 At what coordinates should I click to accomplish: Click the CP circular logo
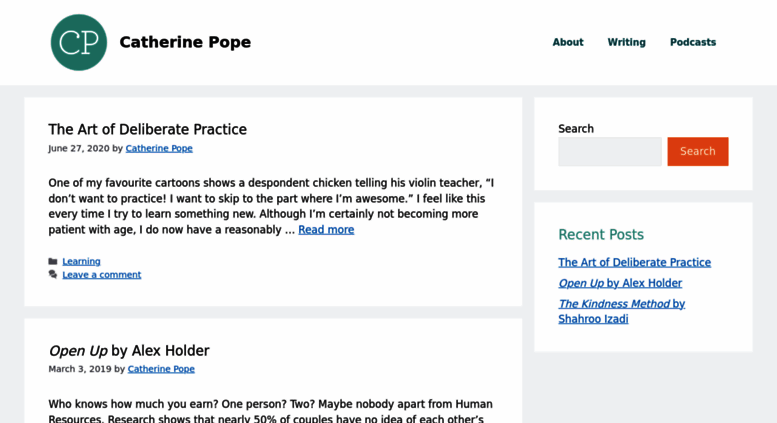tap(79, 42)
